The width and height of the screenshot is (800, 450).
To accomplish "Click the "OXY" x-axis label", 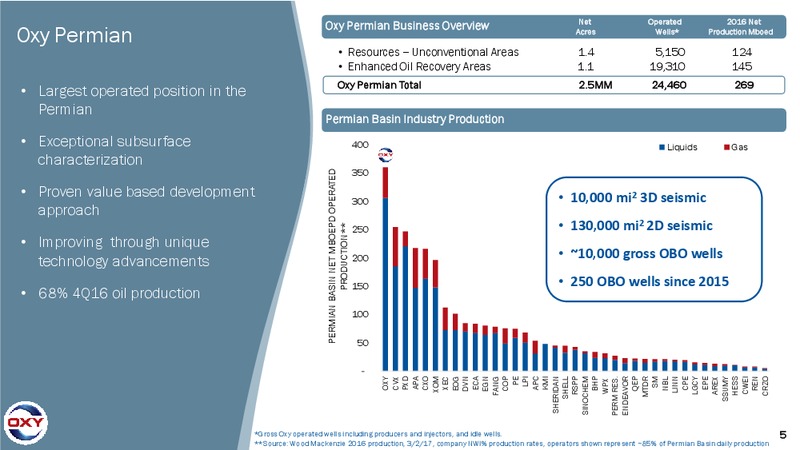I will pyautogui.click(x=385, y=384).
